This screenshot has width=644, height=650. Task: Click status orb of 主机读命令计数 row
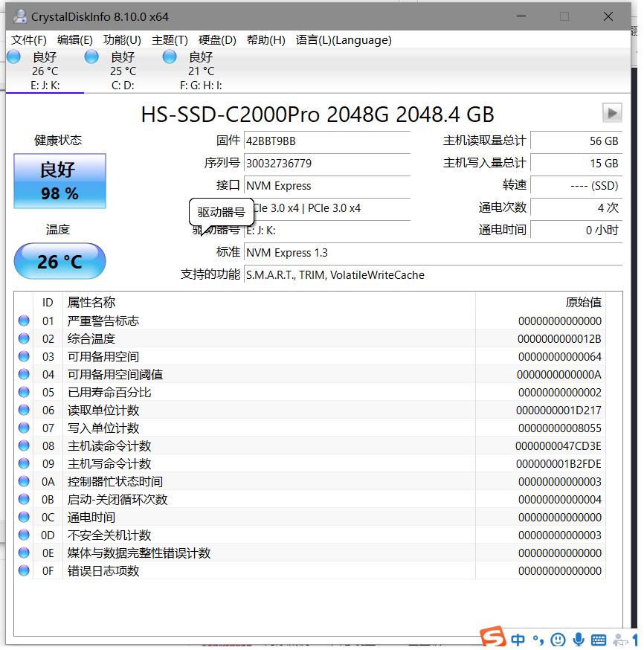click(24, 445)
